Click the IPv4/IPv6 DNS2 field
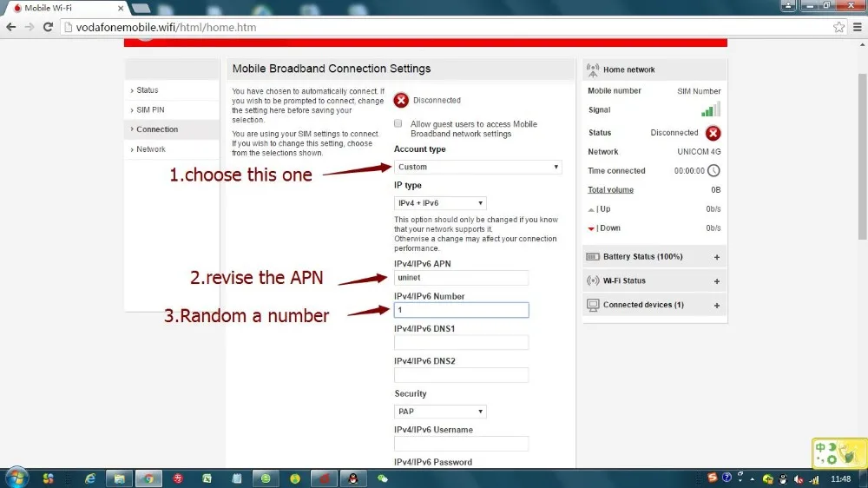Viewport: 868px width, 488px height. point(461,375)
